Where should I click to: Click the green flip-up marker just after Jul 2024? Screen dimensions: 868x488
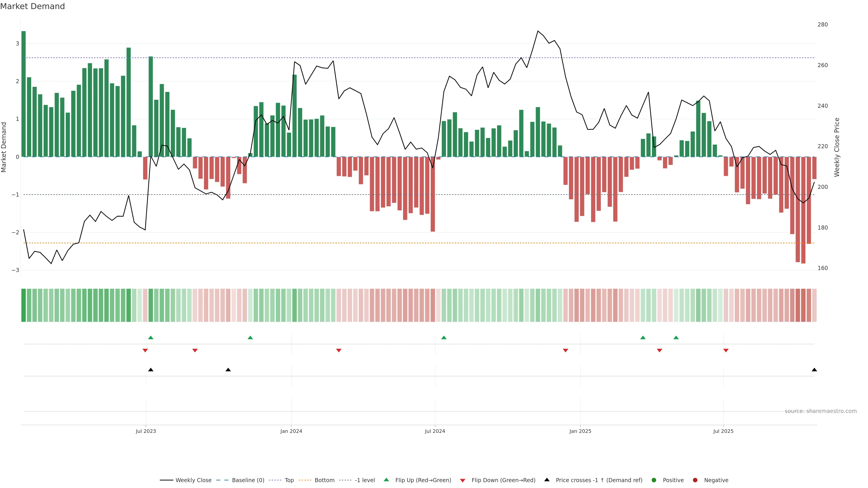tap(444, 338)
